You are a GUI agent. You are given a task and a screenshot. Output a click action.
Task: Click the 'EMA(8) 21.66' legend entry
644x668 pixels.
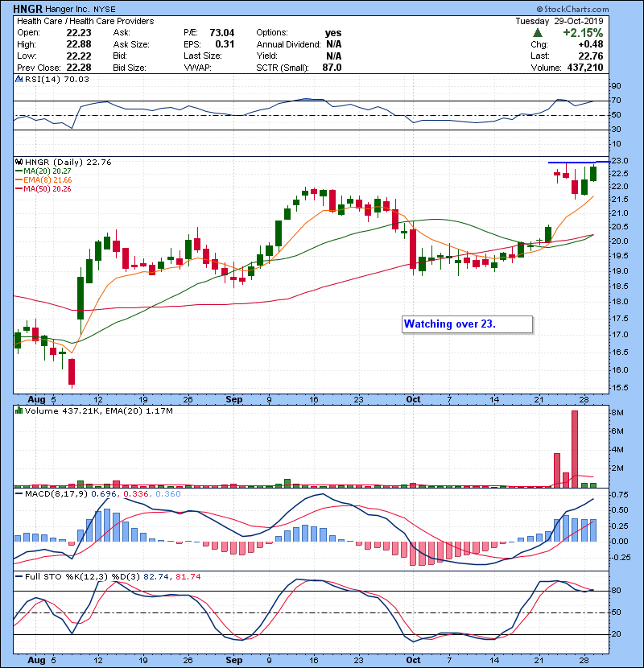pos(47,180)
